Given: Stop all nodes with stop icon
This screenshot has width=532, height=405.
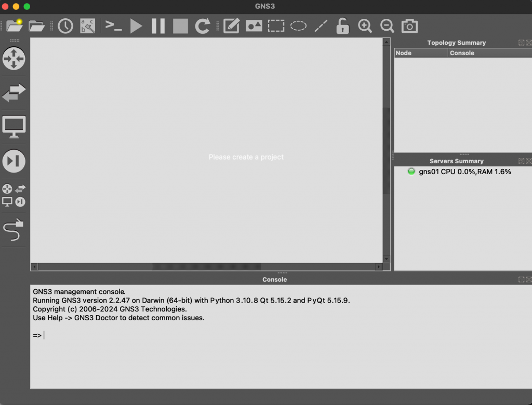Looking at the screenshot, I should [x=180, y=26].
